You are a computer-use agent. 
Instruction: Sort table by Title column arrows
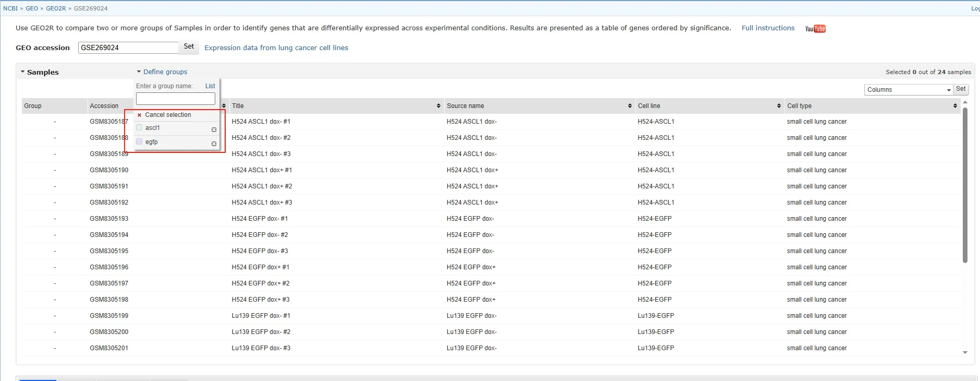[438, 106]
